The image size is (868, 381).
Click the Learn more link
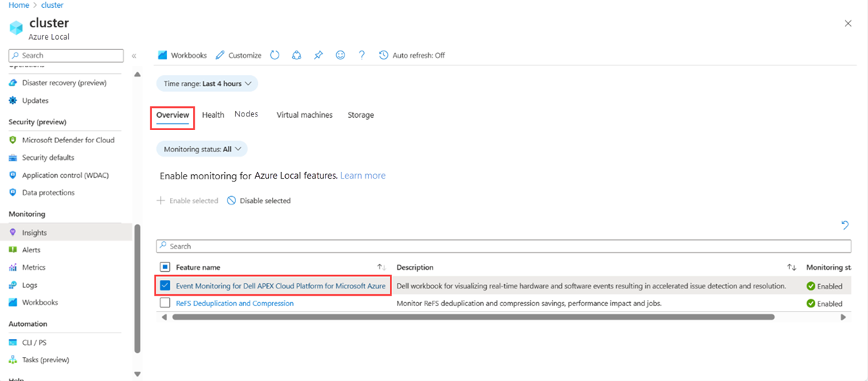362,176
